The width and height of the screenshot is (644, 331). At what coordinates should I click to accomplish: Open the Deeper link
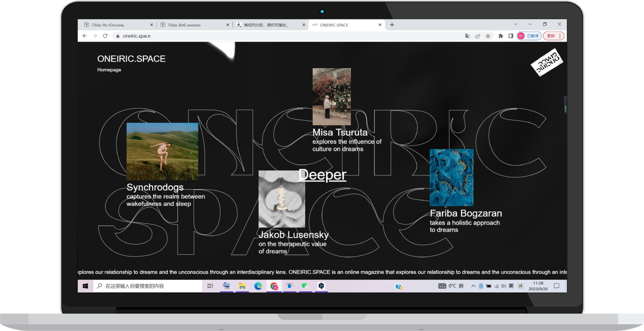pyautogui.click(x=322, y=175)
